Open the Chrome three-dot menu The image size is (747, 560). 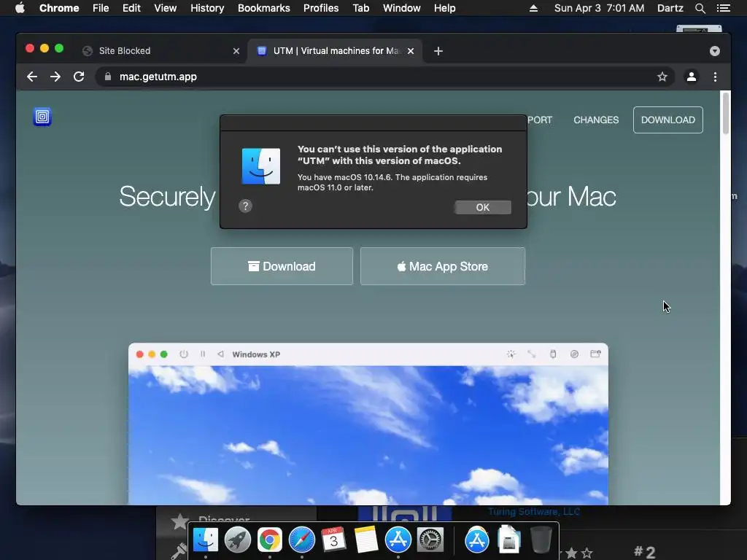point(715,77)
